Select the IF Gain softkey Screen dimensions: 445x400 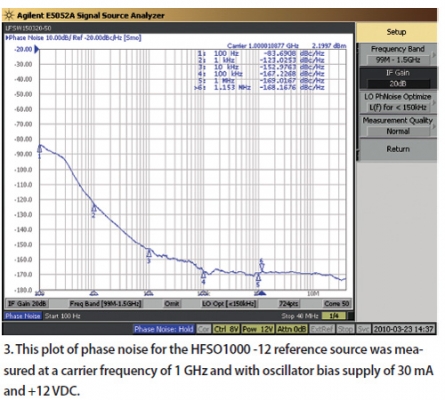[397, 78]
